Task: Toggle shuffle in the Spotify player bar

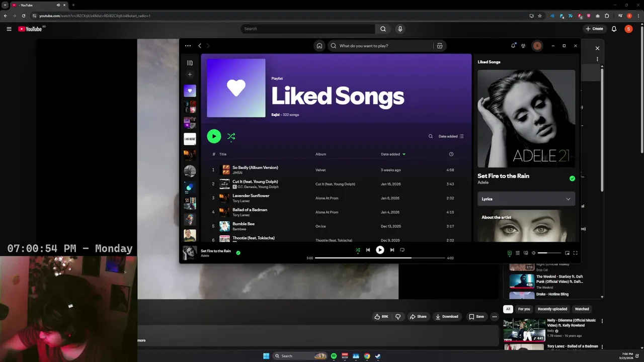Action: click(358, 250)
